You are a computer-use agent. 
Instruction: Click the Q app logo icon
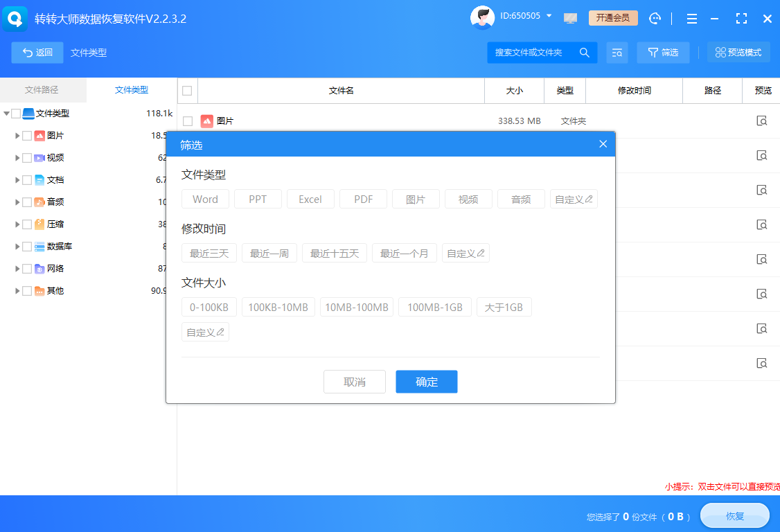[x=15, y=18]
